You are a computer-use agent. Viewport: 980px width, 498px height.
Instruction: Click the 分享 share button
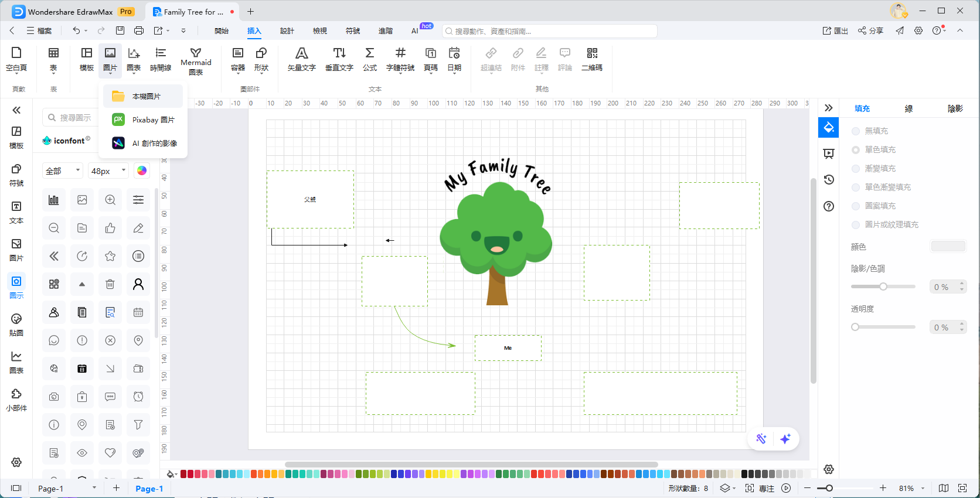tap(870, 30)
